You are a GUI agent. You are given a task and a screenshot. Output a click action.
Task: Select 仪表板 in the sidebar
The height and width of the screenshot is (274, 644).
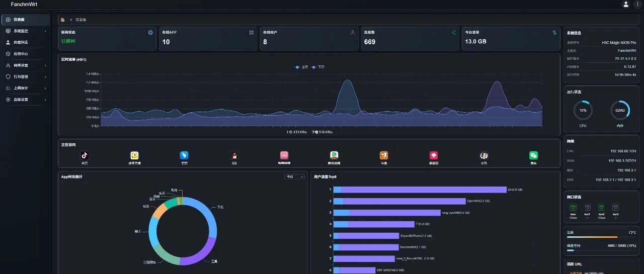point(26,20)
